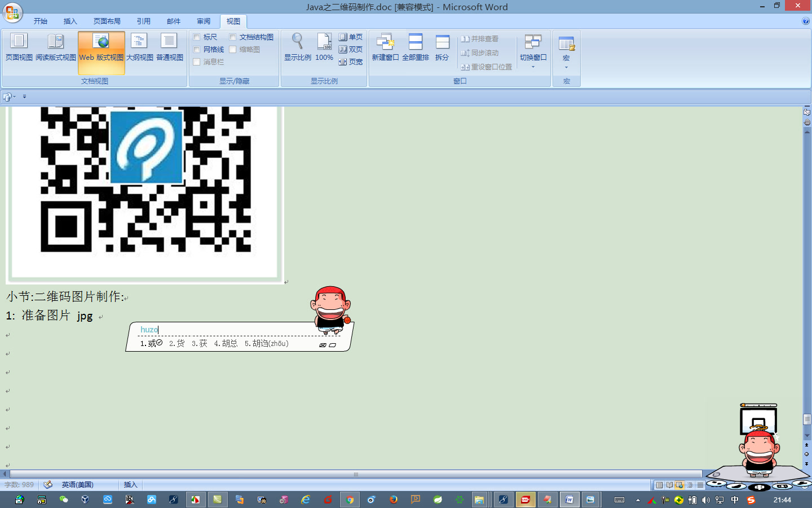812x508 pixels.
Task: Show hidden system tray icons
Action: coord(638,500)
